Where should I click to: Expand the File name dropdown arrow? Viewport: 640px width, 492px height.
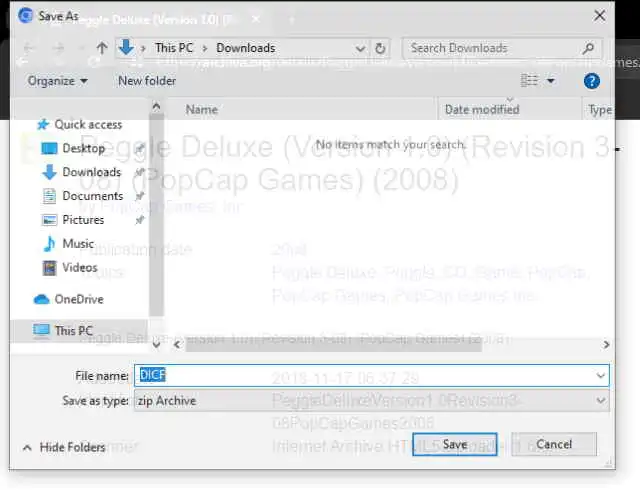[x=600, y=376]
